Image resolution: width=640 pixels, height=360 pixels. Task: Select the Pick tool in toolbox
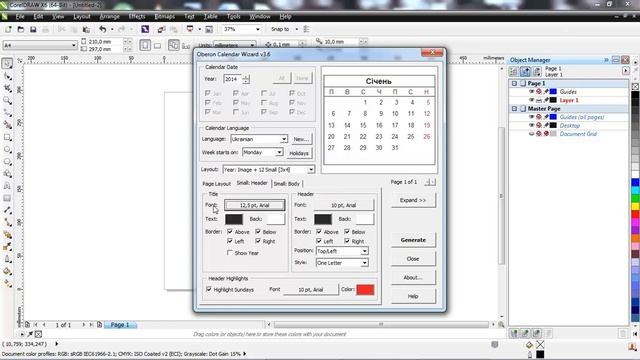7,64
